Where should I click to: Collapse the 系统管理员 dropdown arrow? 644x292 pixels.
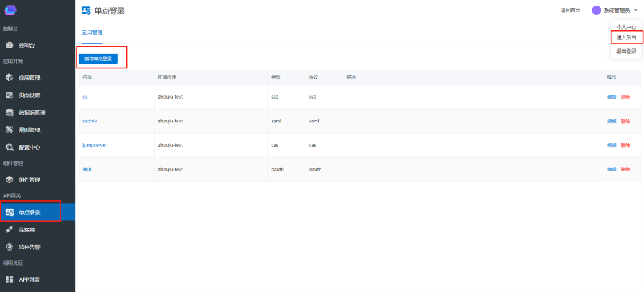(x=636, y=10)
